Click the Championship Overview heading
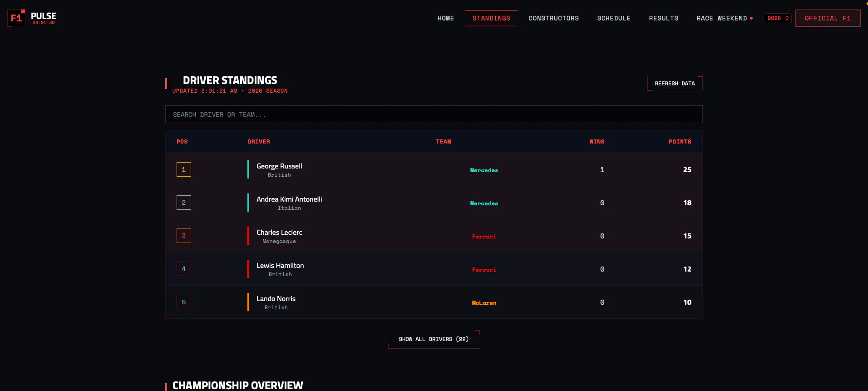This screenshot has width=868, height=391. [237, 385]
